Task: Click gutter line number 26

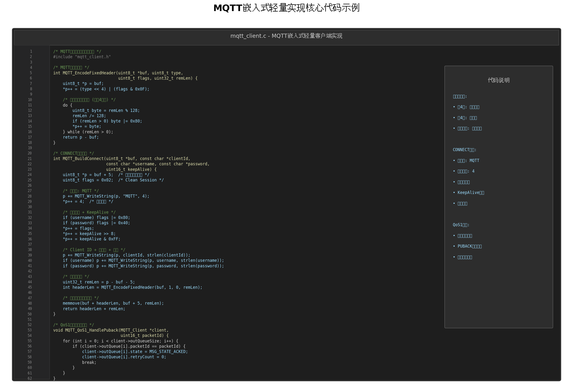Action: pyautogui.click(x=30, y=185)
